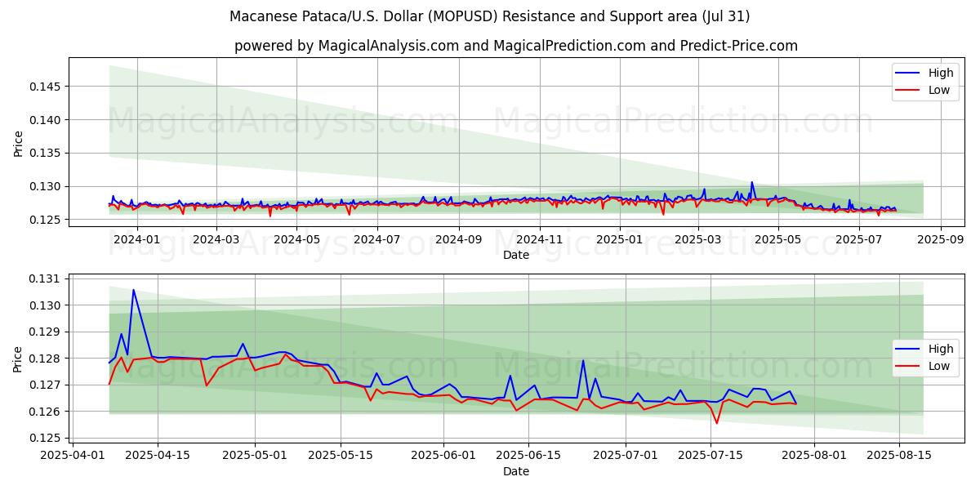Click the 0.135 tick on top chart
Image resolution: width=980 pixels, height=490 pixels.
[46, 154]
